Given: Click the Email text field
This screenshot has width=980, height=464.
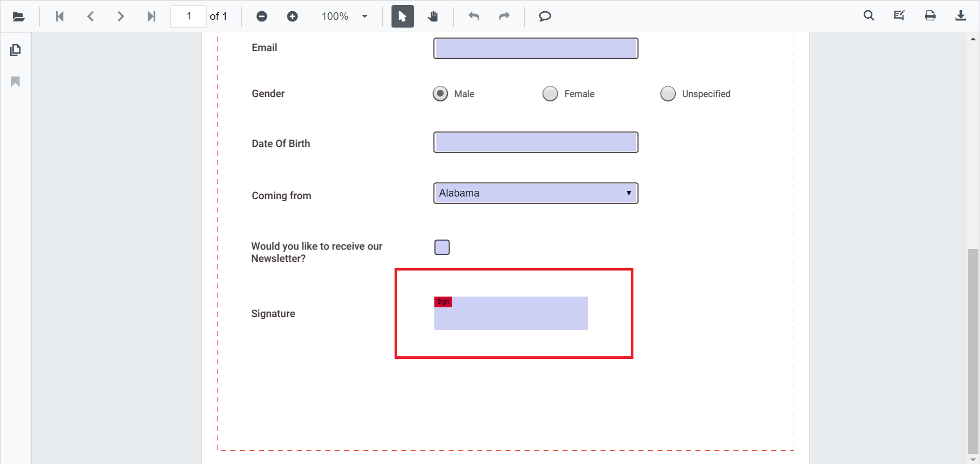Looking at the screenshot, I should tap(536, 48).
